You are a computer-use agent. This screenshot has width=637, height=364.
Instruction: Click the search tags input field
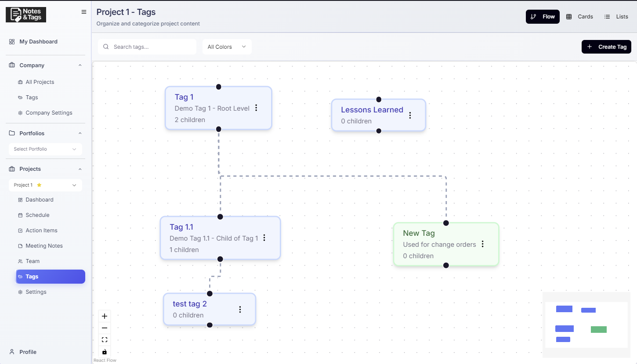coord(147,47)
